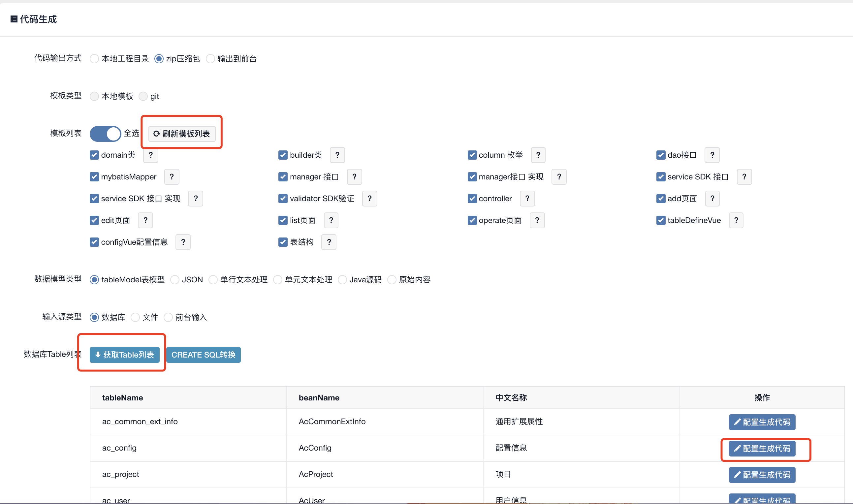Click help icon for configVue配置信息
853x504 pixels.
coord(183,242)
